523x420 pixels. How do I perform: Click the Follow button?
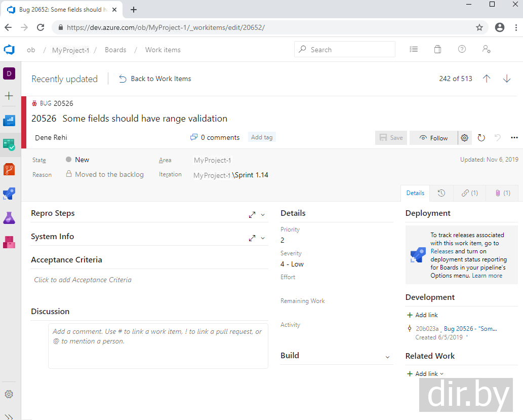click(x=434, y=138)
